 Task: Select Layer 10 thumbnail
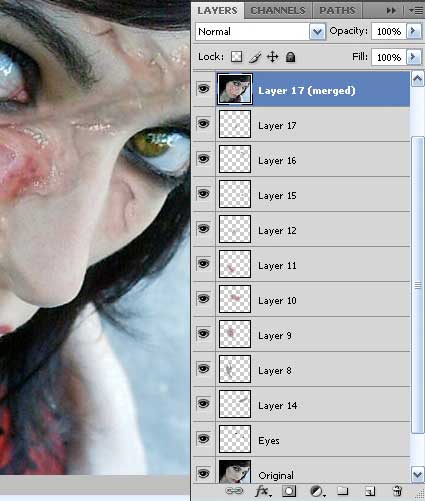coord(235,299)
